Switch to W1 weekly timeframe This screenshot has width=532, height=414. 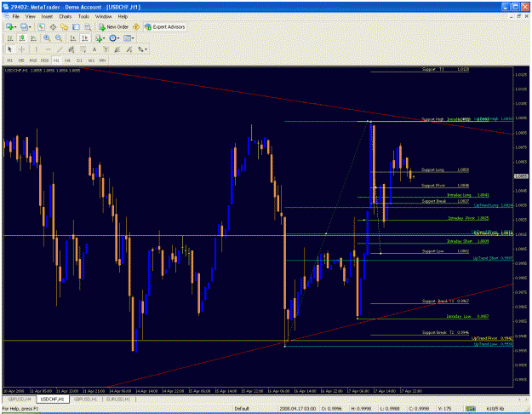coord(91,60)
